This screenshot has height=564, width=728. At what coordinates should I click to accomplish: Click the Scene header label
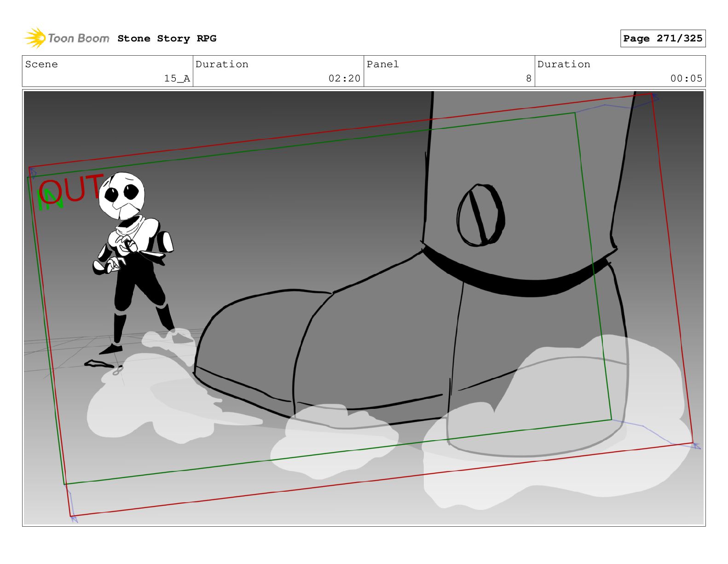[x=42, y=64]
